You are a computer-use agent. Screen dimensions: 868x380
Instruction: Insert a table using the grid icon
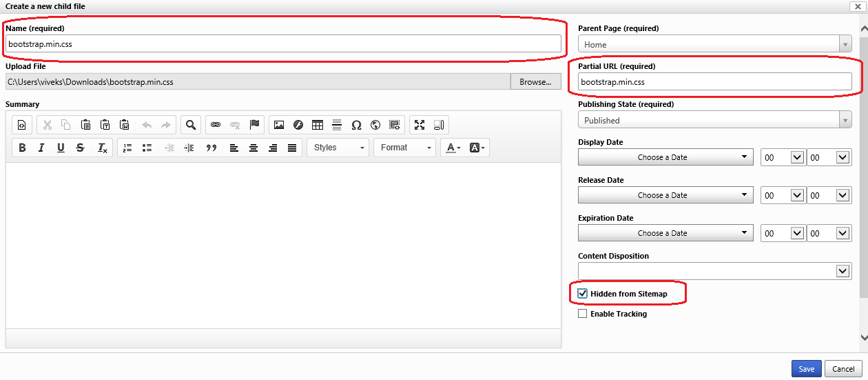click(318, 125)
